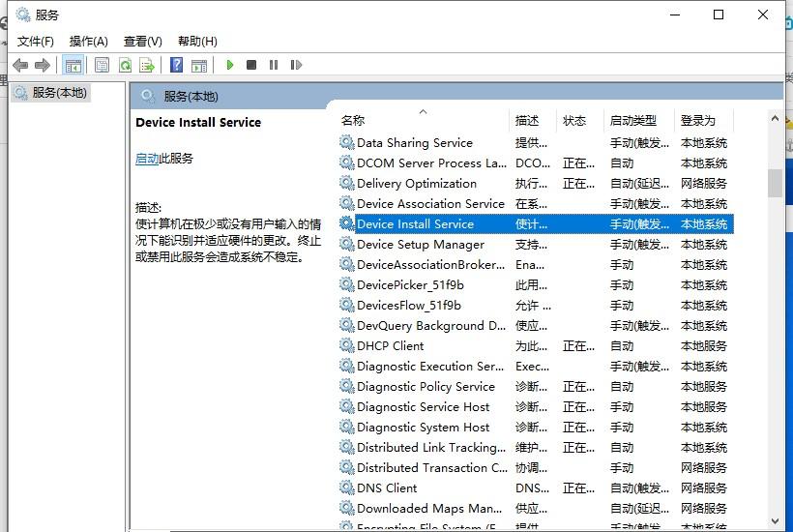Sort by the 启动类型 column header

tap(638, 120)
